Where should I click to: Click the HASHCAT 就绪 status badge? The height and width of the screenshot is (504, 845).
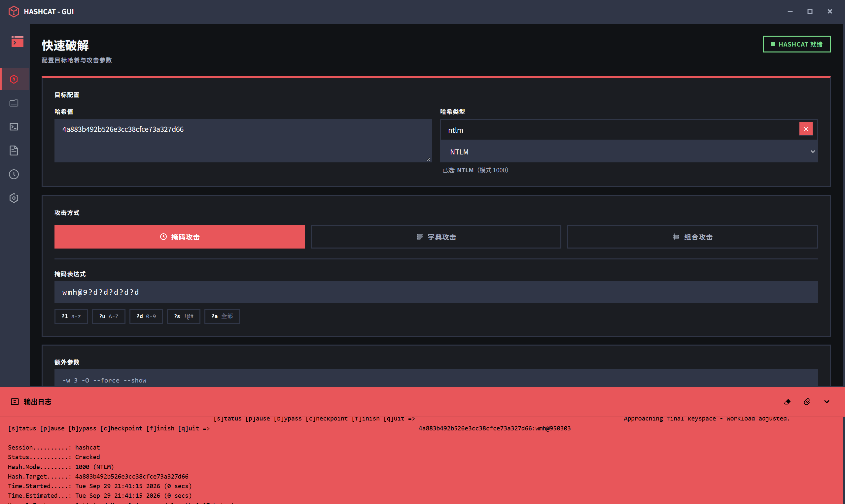796,44
